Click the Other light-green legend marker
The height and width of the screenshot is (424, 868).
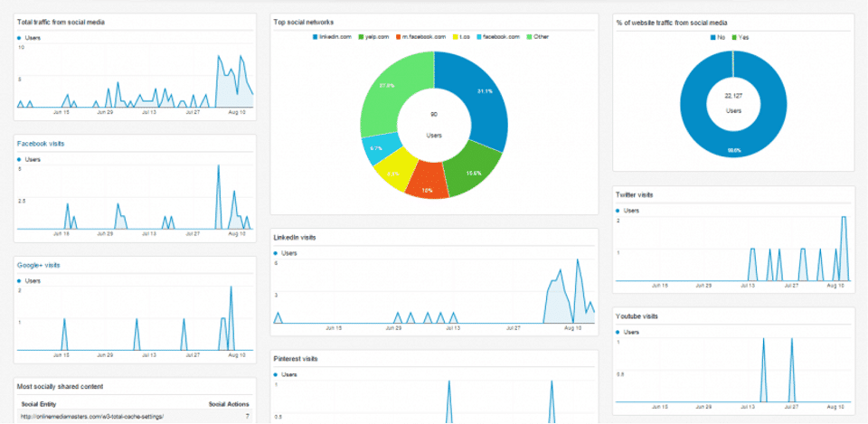point(529,37)
